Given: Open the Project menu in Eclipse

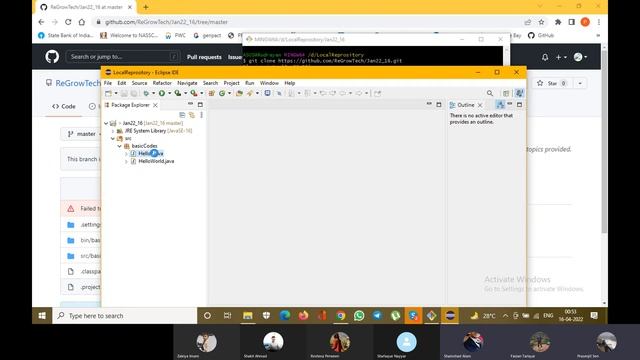Looking at the screenshot, I should pyautogui.click(x=231, y=83).
